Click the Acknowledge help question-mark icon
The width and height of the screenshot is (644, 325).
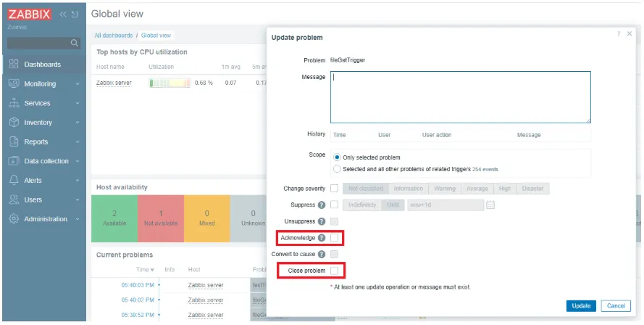(x=322, y=238)
